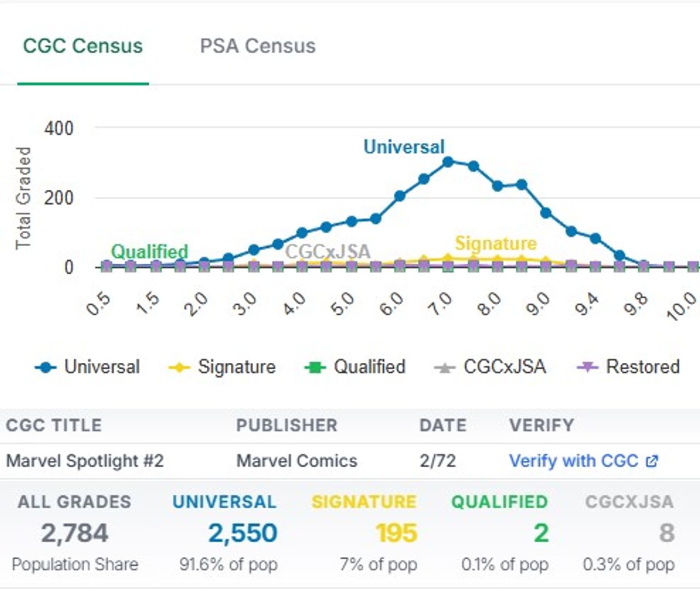Viewport: 700px width, 591px height.
Task: Click the blue Universal legend marker icon
Action: click(45, 368)
